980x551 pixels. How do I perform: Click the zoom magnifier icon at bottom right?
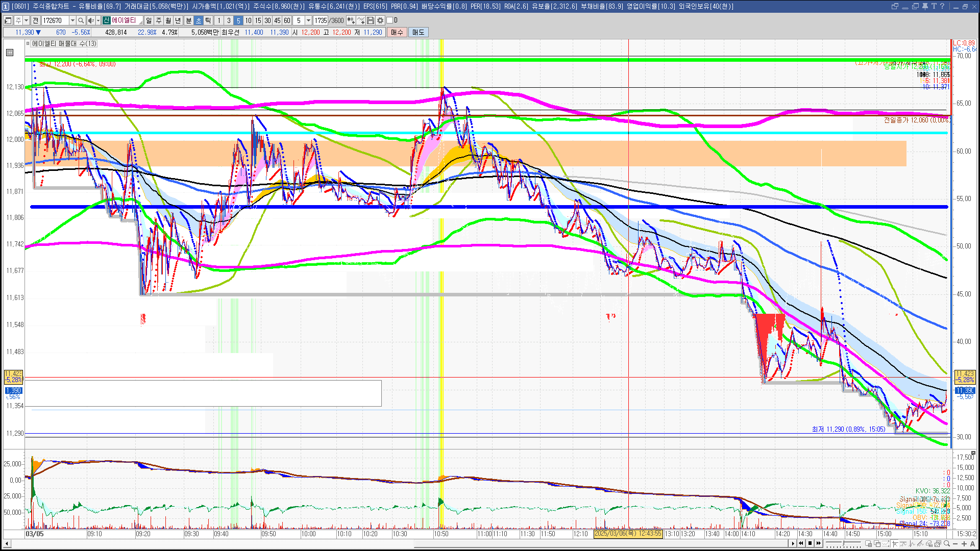tap(947, 543)
